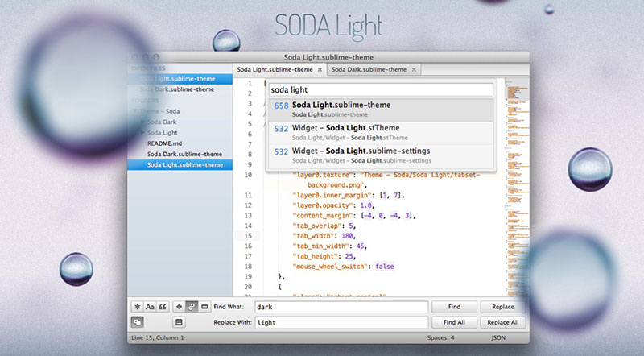Image resolution: width=644 pixels, height=356 pixels.
Task: Click the 'soda light' quick-open search box
Action: pos(381,89)
